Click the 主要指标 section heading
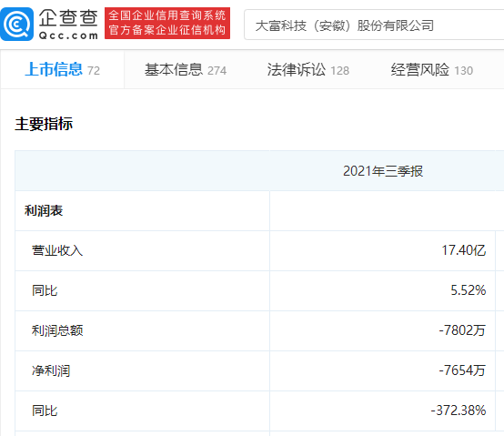 pos(44,124)
